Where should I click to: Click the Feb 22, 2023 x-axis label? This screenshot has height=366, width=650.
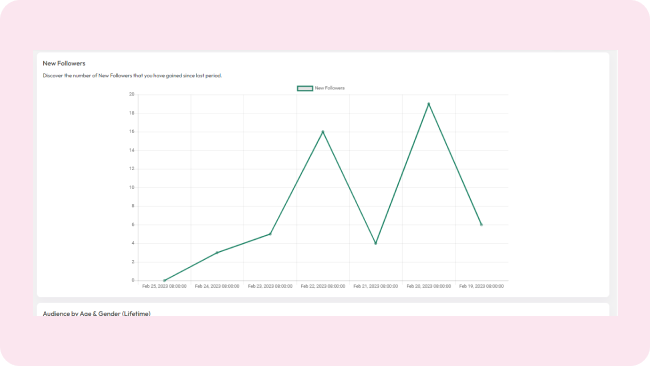[323, 286]
